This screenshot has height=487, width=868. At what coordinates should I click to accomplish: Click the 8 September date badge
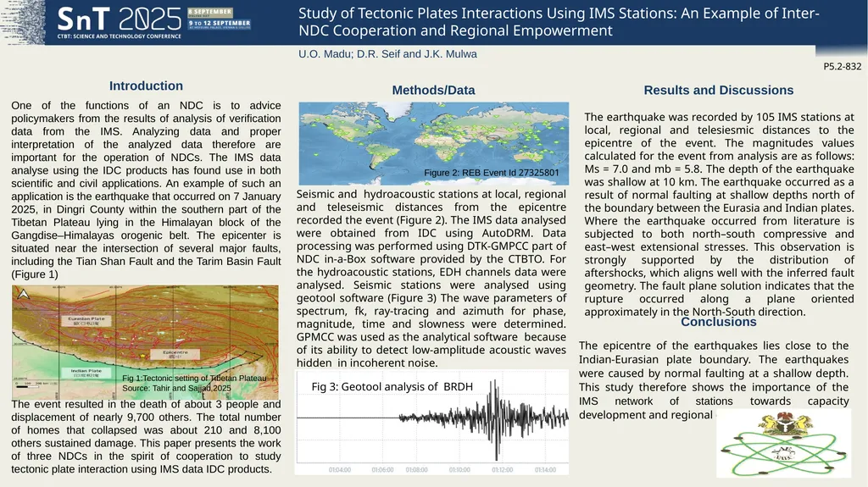tap(210, 12)
